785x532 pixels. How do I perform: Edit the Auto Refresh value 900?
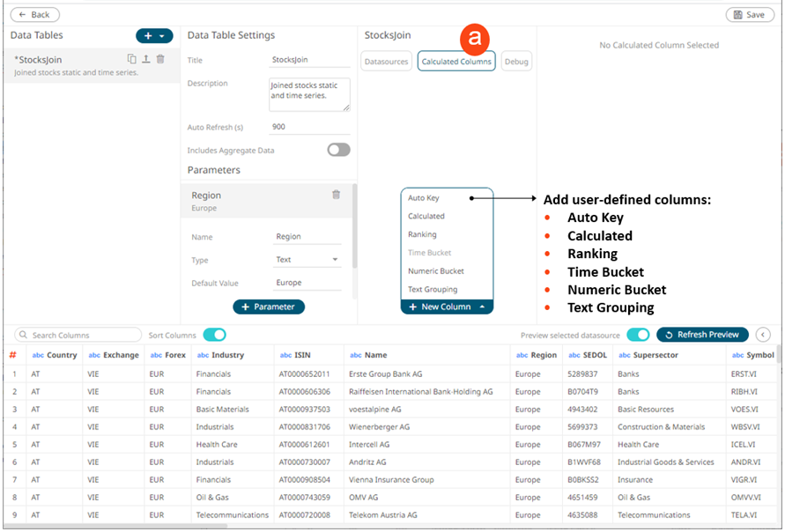(309, 127)
